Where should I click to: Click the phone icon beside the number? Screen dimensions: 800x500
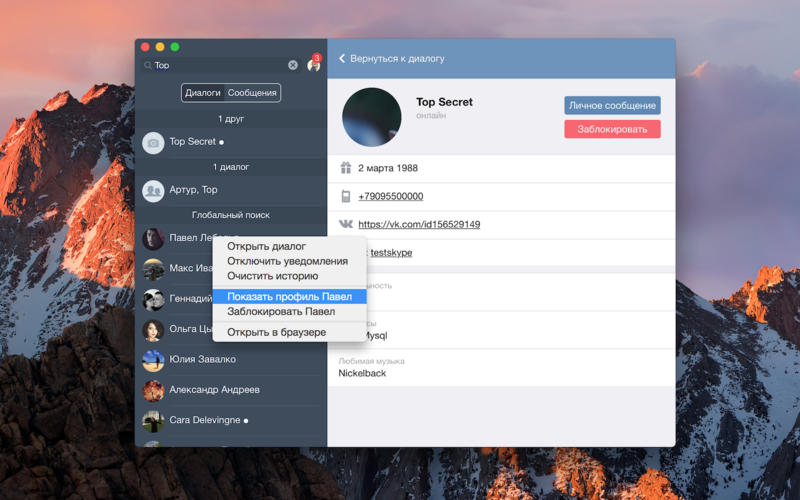click(346, 196)
